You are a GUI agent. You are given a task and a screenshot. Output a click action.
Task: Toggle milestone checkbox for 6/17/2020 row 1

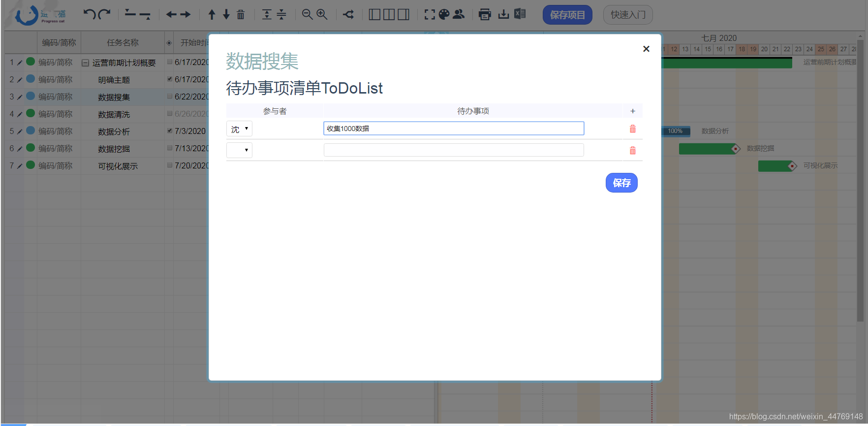170,62
